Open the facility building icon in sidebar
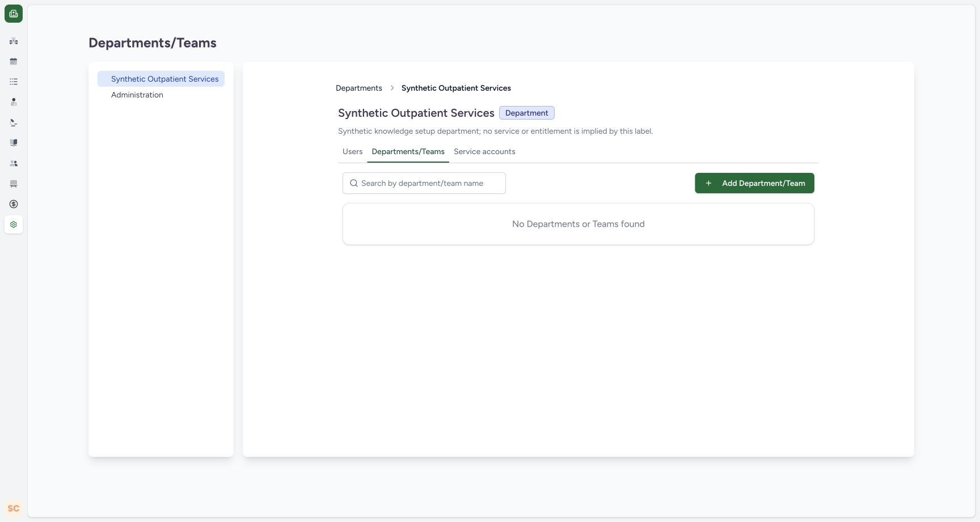This screenshot has height=522, width=980. click(14, 41)
